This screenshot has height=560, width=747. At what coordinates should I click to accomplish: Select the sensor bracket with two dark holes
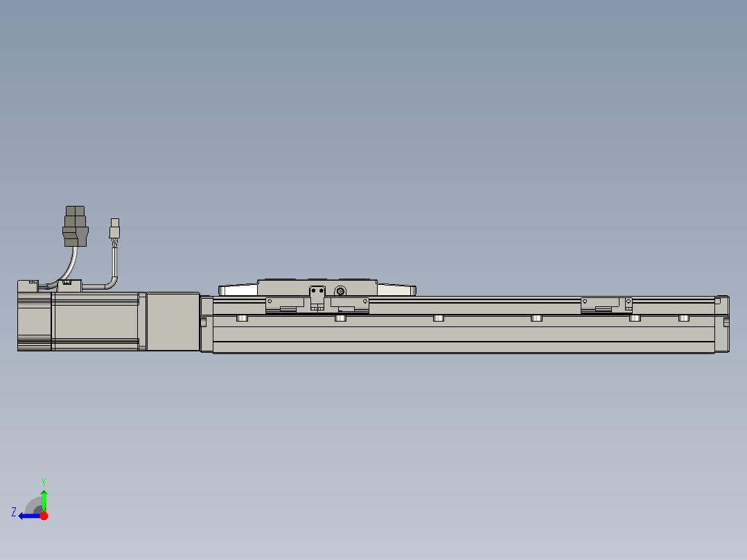(317, 298)
